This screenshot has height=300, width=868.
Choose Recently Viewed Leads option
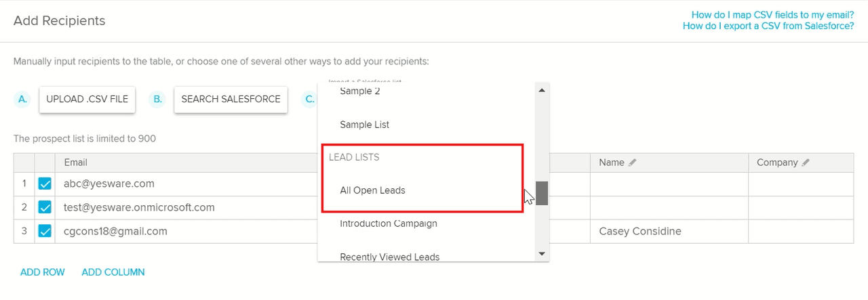(389, 257)
